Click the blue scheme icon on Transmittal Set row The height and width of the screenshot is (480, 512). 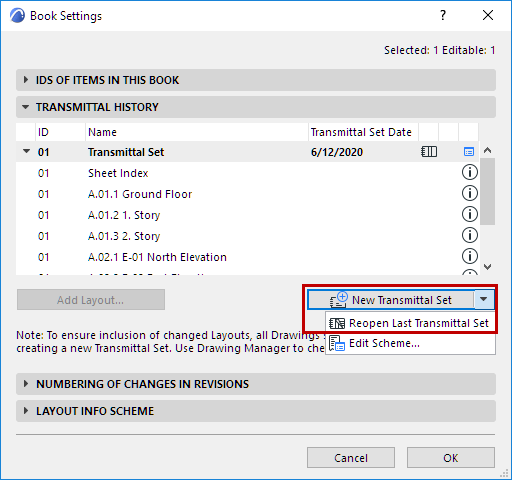[469, 152]
